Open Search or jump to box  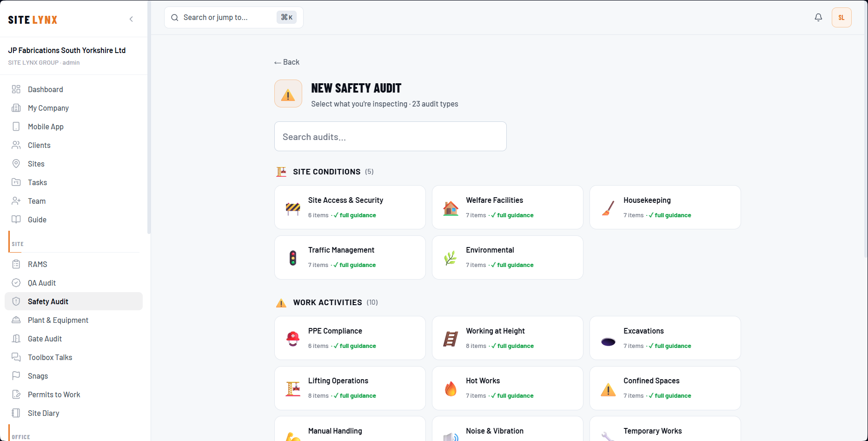point(234,18)
